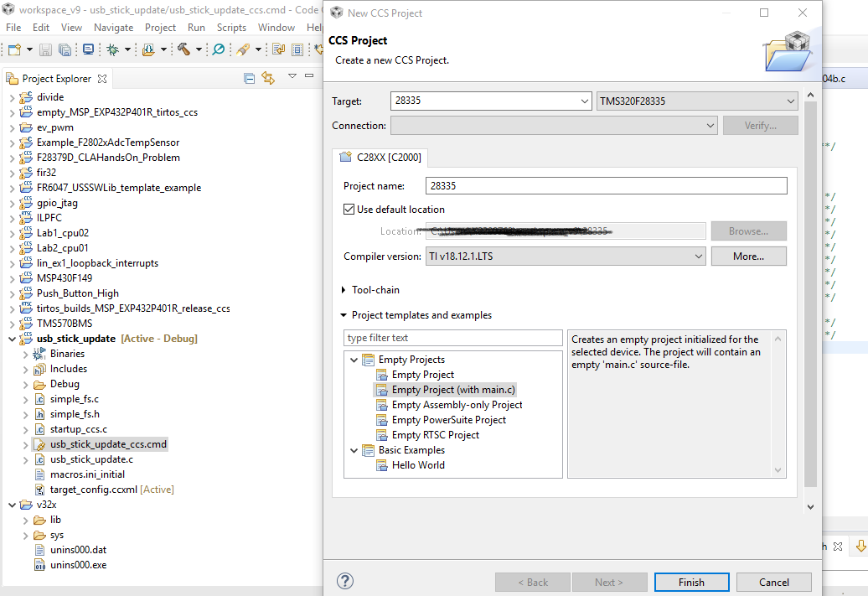Open the Debug button dropdown arrow

(x=127, y=49)
